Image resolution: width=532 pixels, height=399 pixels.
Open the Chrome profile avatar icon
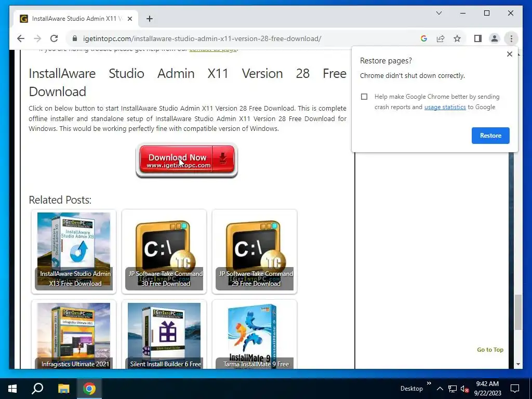coord(495,38)
